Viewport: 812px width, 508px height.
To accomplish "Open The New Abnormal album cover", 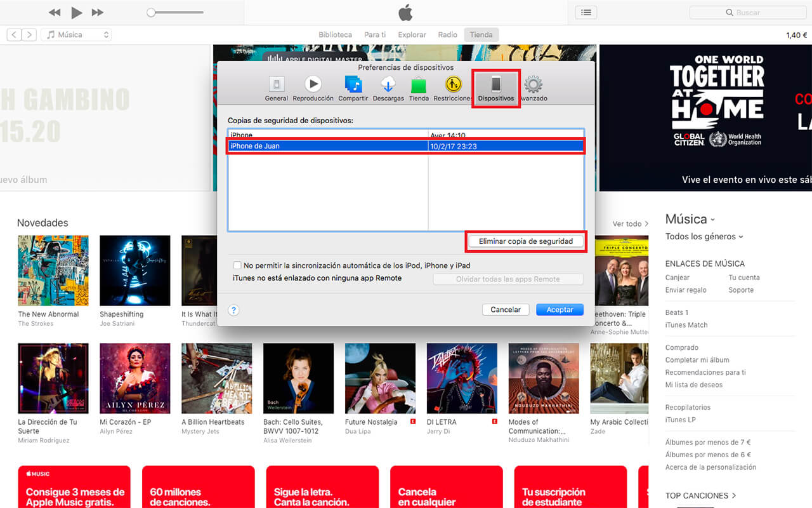I will tap(53, 271).
